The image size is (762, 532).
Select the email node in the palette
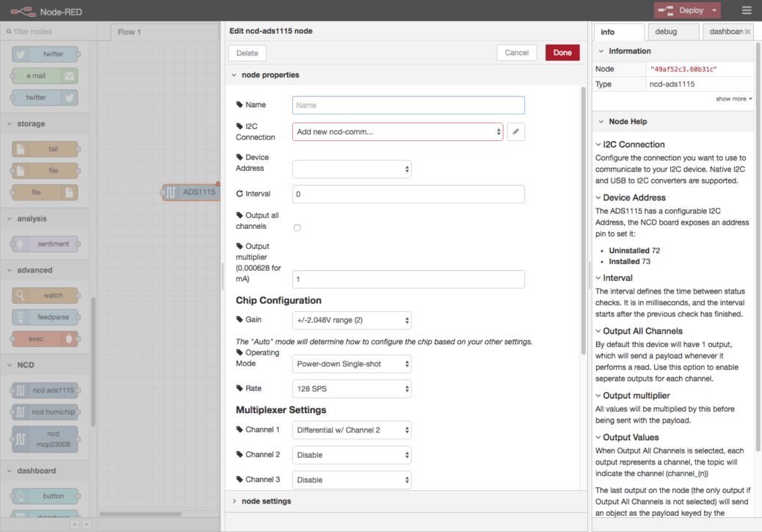coord(44,76)
